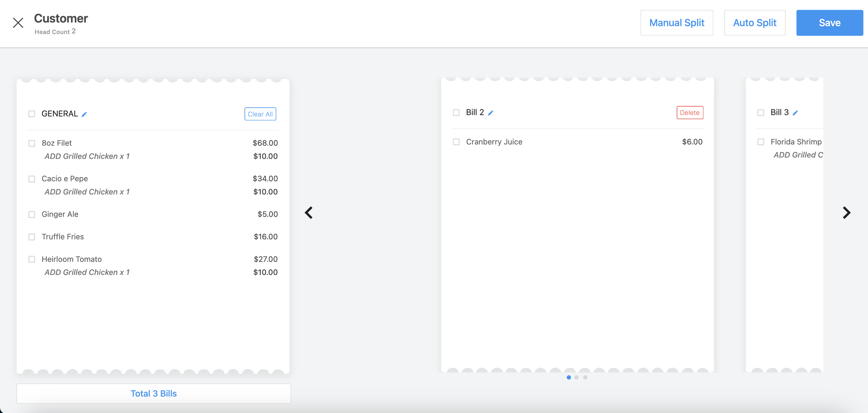Check the Florida Shrimp item on Bill 3

pos(761,142)
